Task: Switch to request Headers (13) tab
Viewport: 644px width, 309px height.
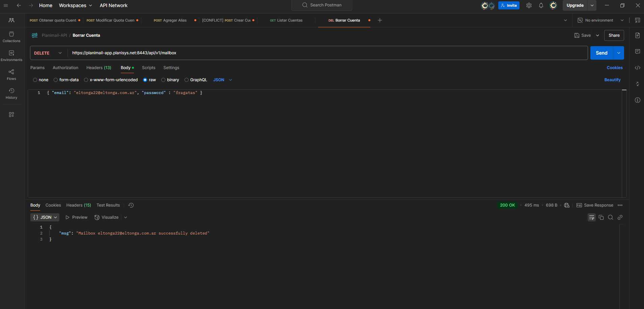Action: coord(99,68)
